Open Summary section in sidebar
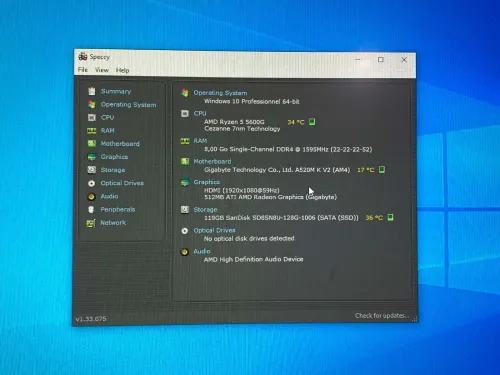This screenshot has height=375, width=500. click(116, 91)
